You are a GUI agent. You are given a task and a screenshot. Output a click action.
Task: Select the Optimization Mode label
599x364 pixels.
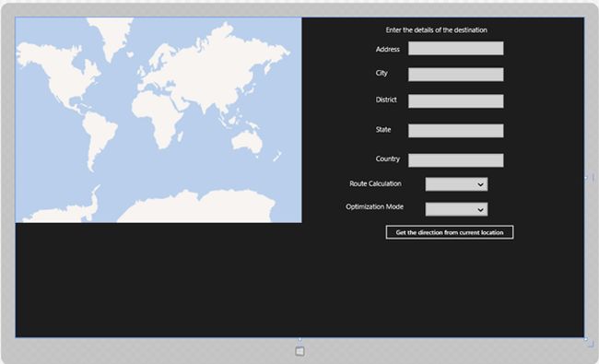tap(375, 206)
